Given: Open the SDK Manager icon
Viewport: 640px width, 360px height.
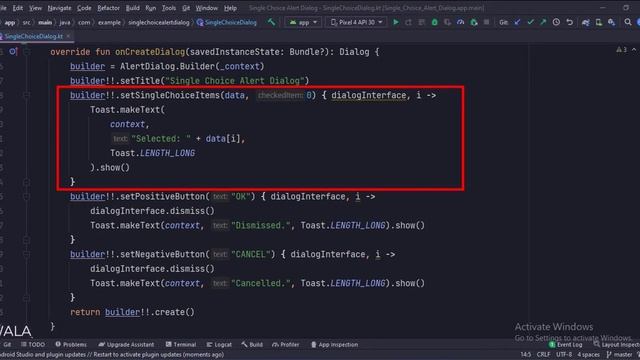Looking at the screenshot, I should (611, 22).
